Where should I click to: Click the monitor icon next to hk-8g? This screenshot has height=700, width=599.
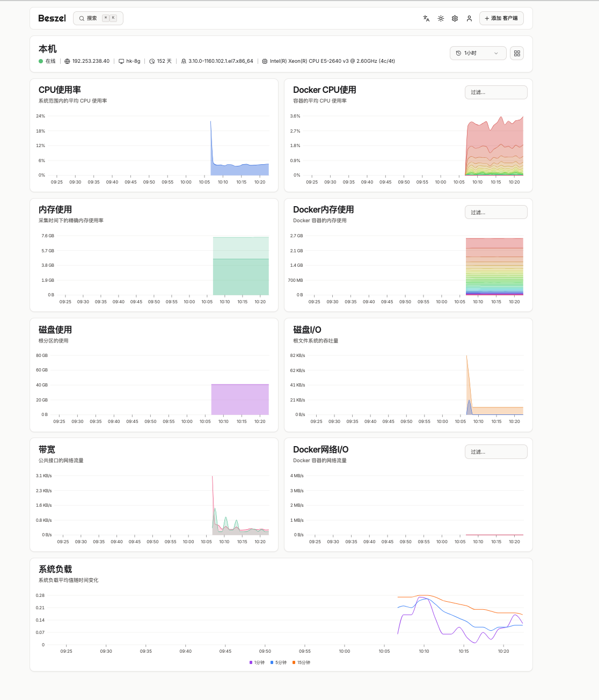[x=121, y=61]
